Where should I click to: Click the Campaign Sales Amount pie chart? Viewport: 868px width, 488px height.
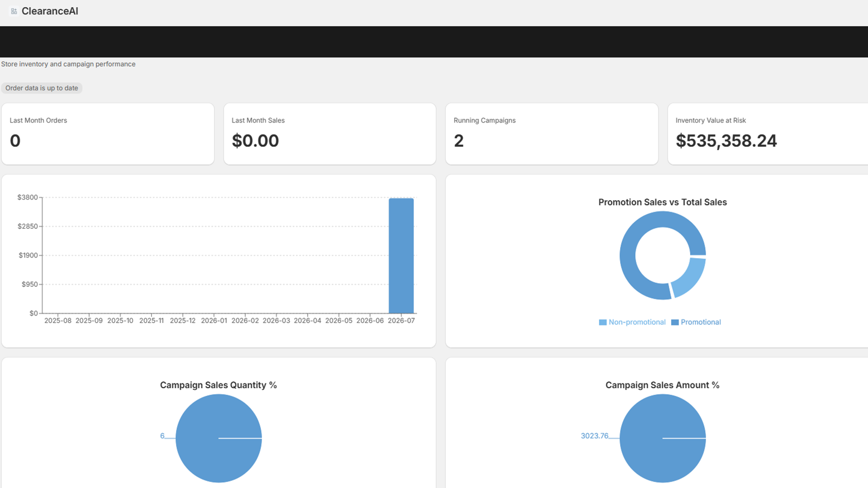(662, 438)
